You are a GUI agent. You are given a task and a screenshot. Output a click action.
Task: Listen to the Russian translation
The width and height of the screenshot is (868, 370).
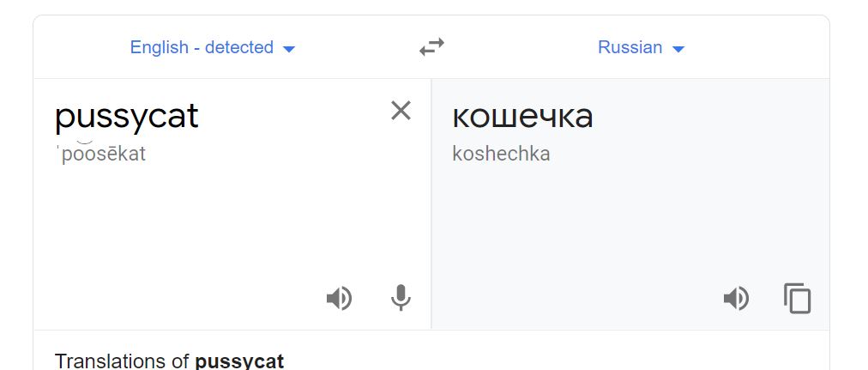point(736,298)
